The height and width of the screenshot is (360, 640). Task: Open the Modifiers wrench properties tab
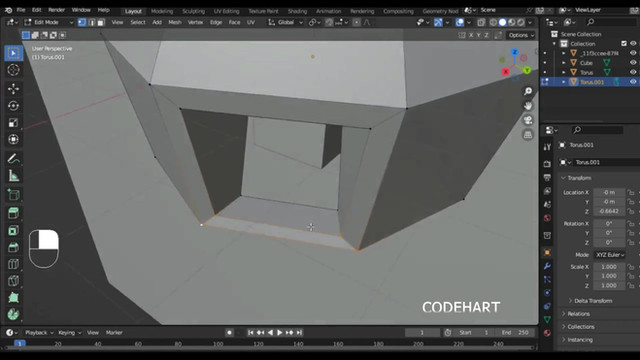547,266
